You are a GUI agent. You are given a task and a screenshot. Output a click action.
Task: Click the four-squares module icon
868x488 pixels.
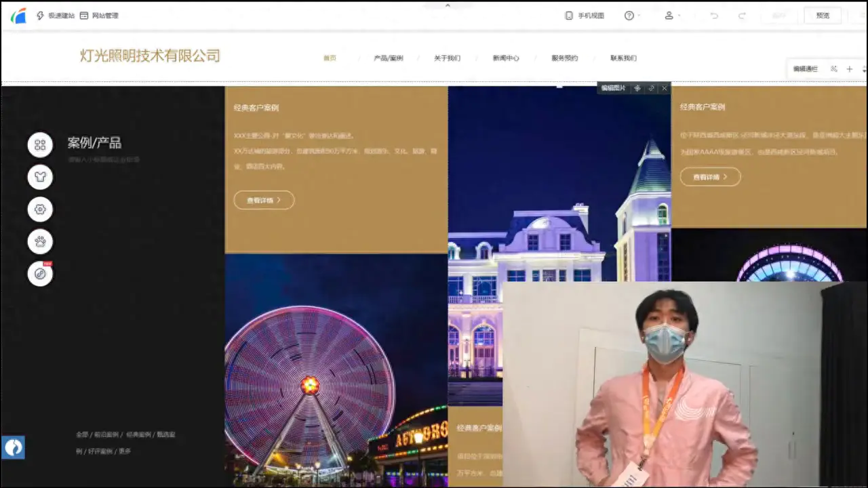click(x=40, y=145)
